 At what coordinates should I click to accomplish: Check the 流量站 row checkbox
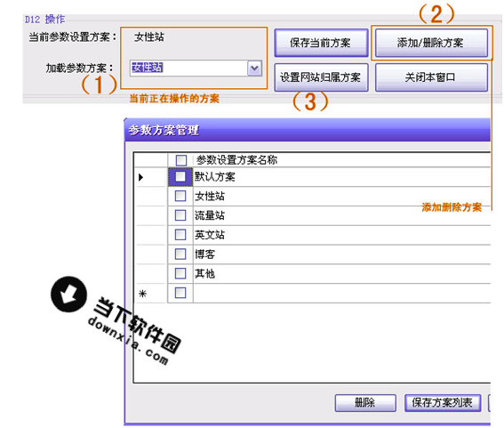pyautogui.click(x=180, y=215)
